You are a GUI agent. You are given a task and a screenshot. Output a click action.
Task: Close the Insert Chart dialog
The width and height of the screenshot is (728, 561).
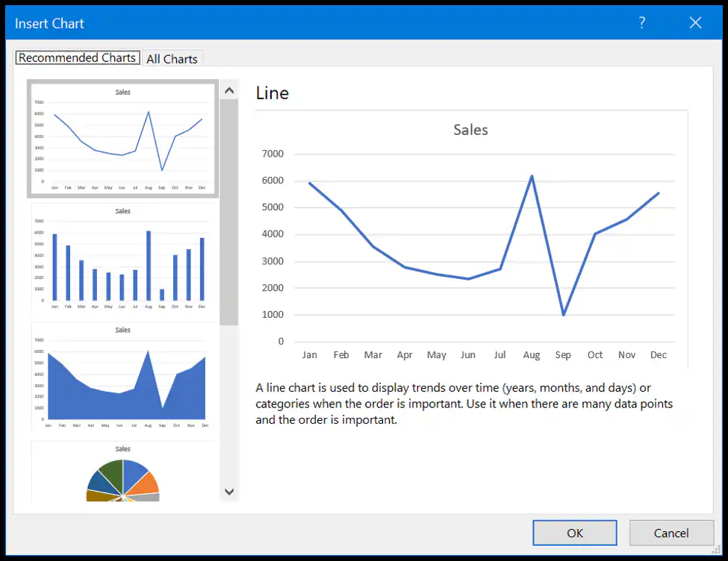(x=695, y=22)
